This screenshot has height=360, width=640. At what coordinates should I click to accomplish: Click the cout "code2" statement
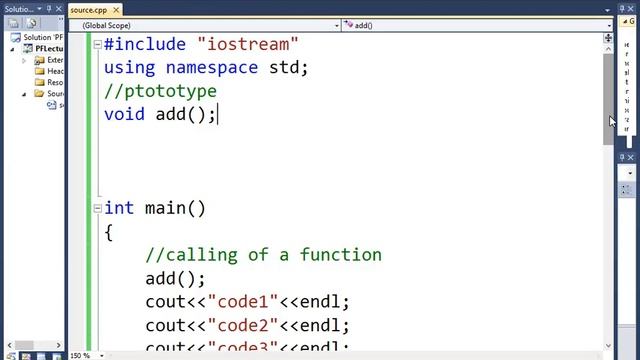(248, 326)
